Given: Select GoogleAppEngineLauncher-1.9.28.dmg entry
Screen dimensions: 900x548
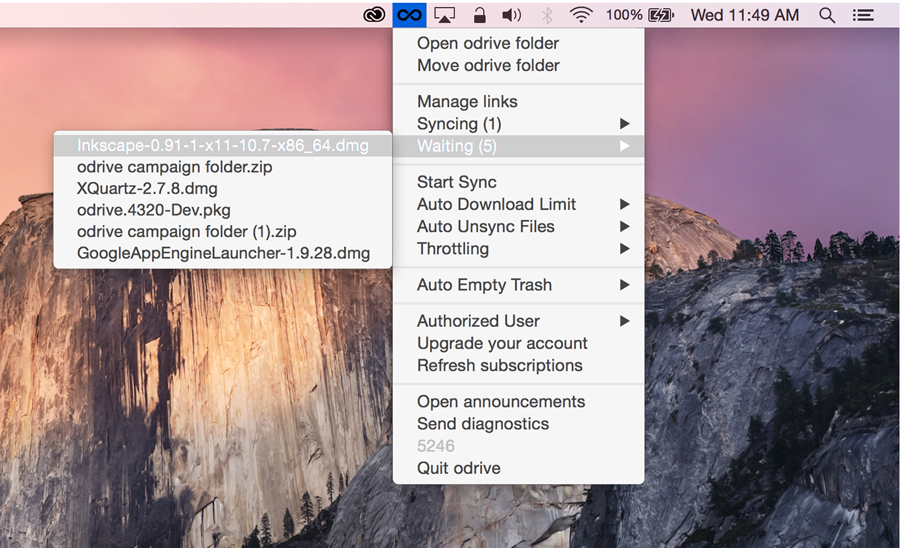Looking at the screenshot, I should (223, 253).
